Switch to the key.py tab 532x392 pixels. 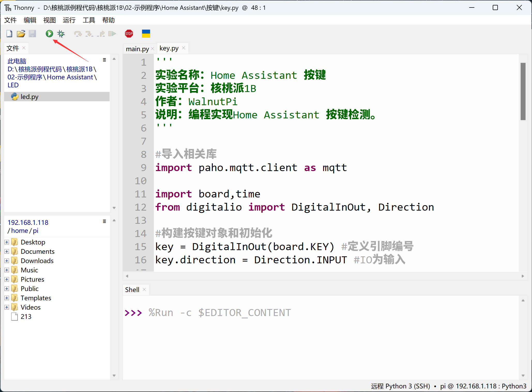(169, 48)
